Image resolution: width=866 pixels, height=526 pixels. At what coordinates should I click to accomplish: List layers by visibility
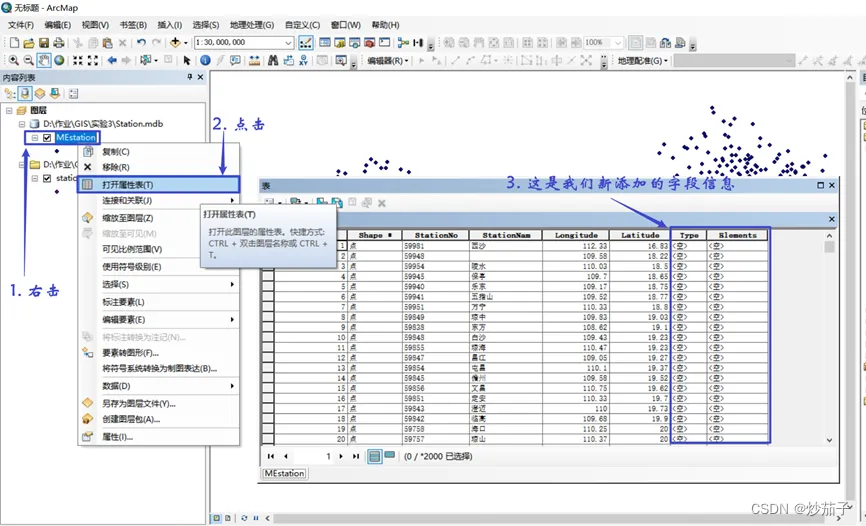40,93
